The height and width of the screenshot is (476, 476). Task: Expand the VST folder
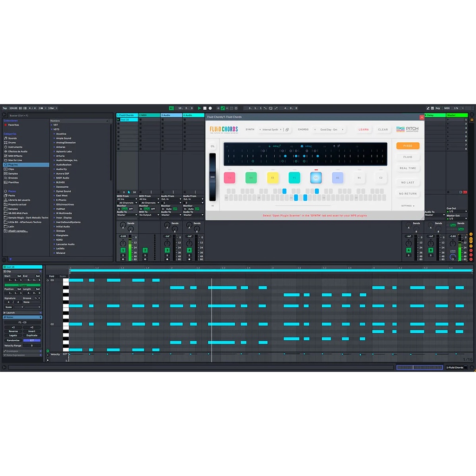pos(52,125)
